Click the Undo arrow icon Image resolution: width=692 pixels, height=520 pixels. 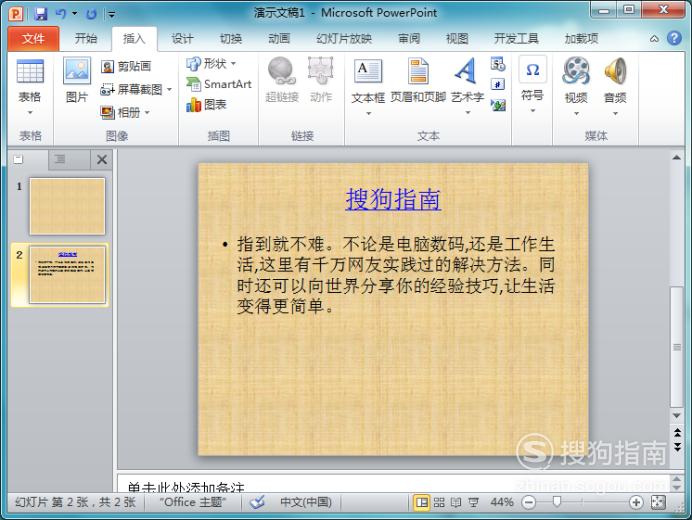pos(60,14)
